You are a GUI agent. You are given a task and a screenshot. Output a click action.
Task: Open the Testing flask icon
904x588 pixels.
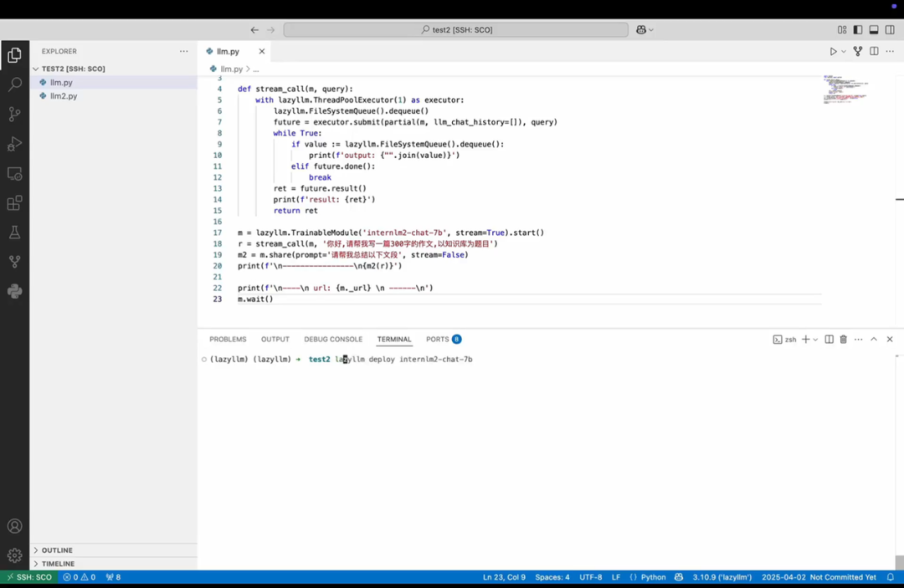pyautogui.click(x=14, y=232)
